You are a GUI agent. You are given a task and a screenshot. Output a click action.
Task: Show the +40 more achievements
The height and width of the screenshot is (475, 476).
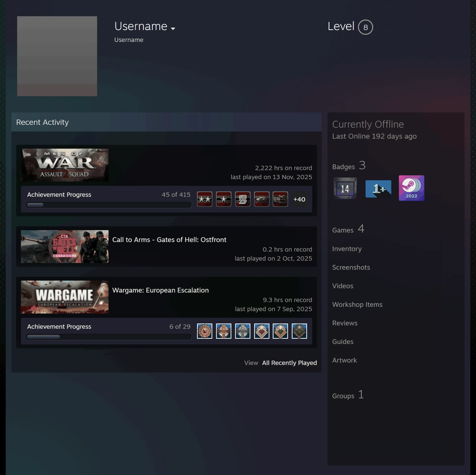299,199
